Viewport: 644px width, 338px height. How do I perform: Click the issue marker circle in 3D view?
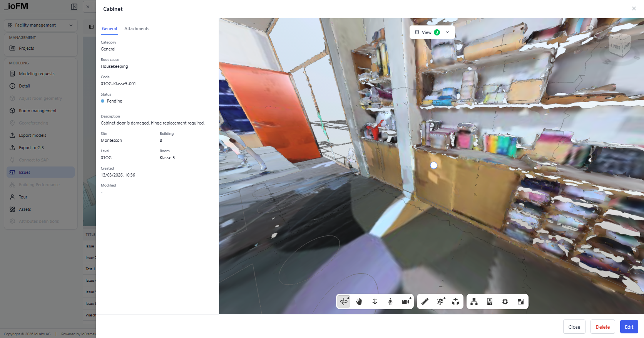point(434,165)
